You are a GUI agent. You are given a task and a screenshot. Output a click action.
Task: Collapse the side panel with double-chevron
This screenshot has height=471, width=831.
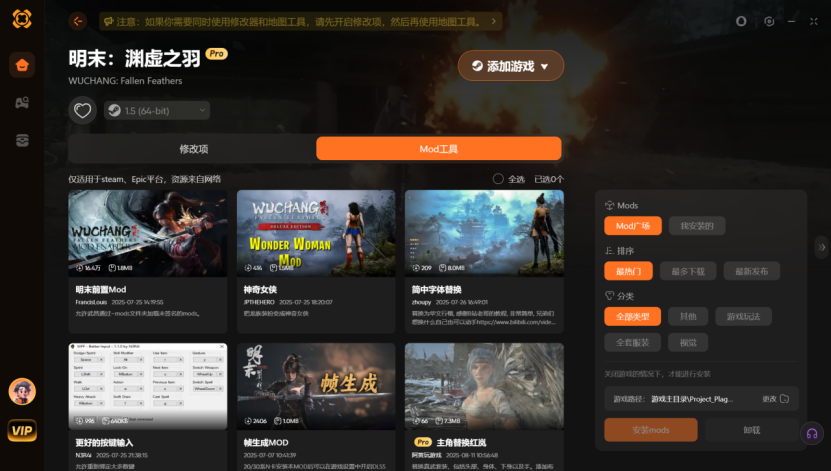pos(821,247)
